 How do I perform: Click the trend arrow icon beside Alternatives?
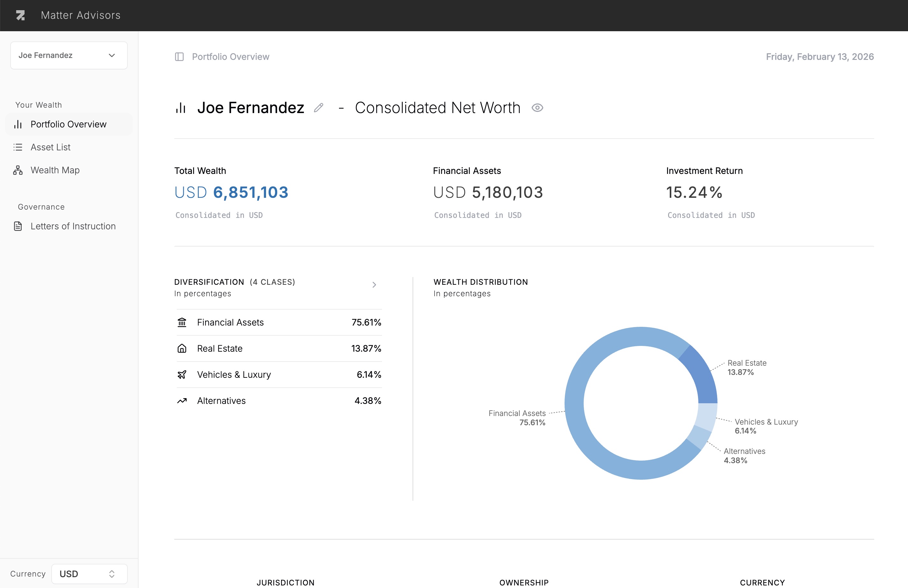point(182,401)
